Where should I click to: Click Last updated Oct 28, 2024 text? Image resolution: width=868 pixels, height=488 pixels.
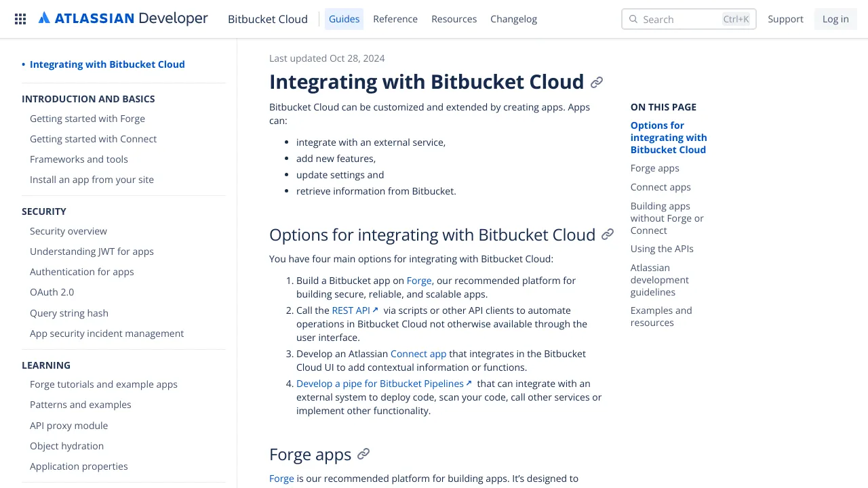point(327,58)
